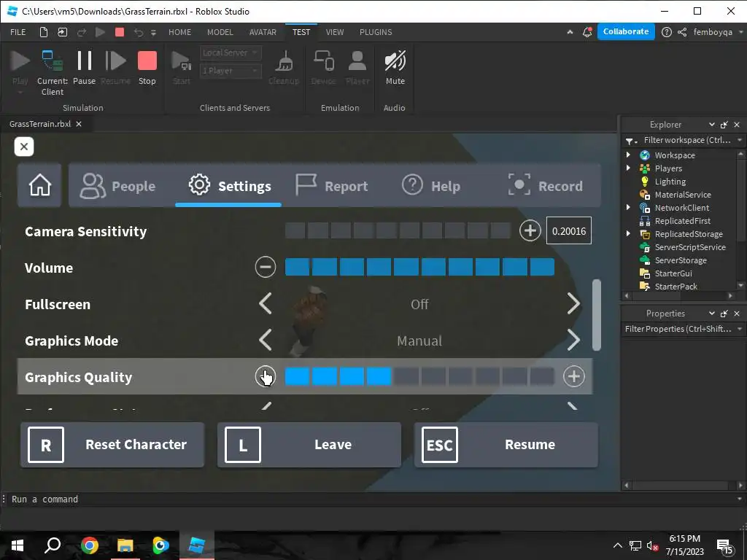Open the help question mark icon
The width and height of the screenshot is (747, 560).
point(667,32)
